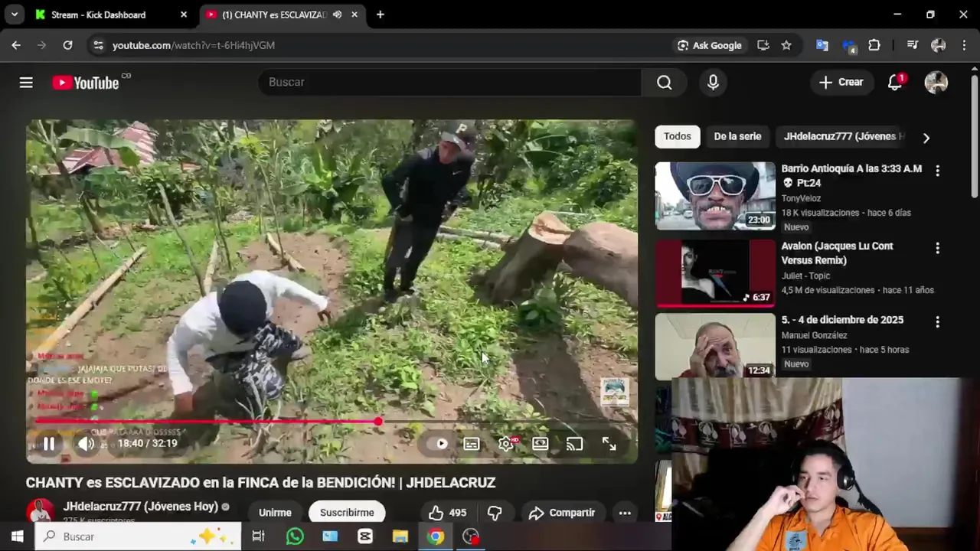The image size is (980, 551).
Task: Open the Avalon video thumbnail
Action: (x=715, y=272)
